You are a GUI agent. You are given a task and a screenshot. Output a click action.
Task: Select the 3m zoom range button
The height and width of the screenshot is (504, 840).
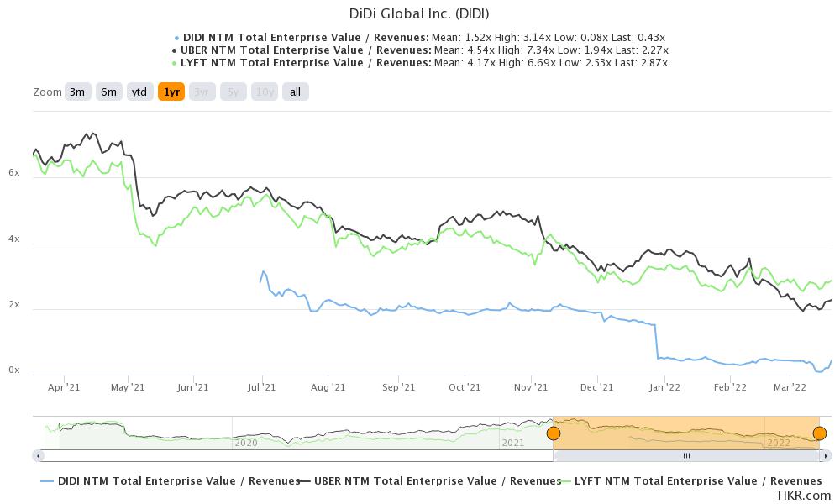point(77,92)
